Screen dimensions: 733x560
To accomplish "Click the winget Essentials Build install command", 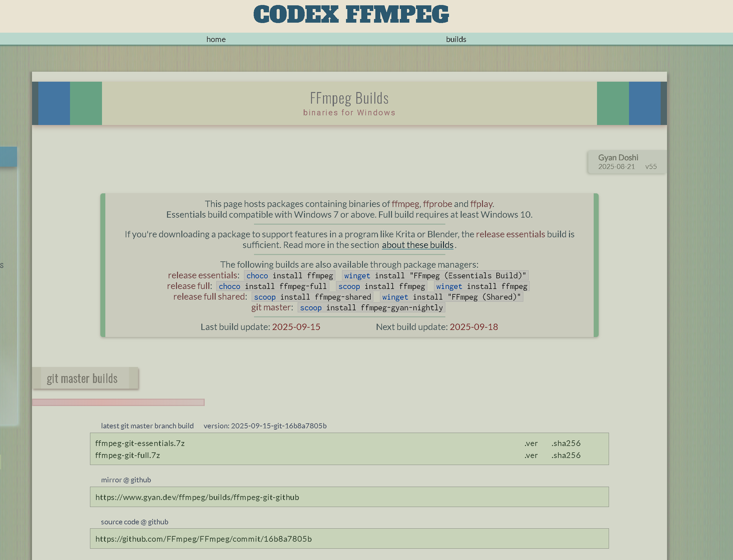I will click(x=435, y=276).
